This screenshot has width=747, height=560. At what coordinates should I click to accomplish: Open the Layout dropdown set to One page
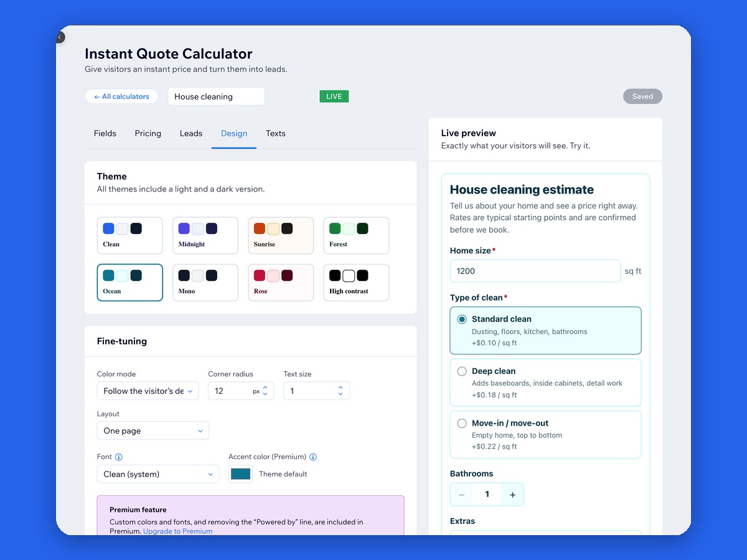pyautogui.click(x=153, y=431)
